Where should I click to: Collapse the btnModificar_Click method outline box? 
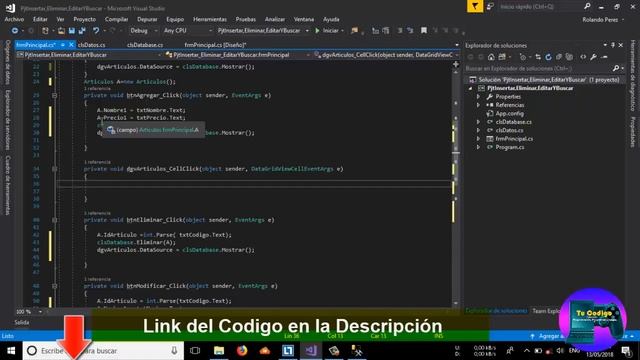click(x=54, y=286)
